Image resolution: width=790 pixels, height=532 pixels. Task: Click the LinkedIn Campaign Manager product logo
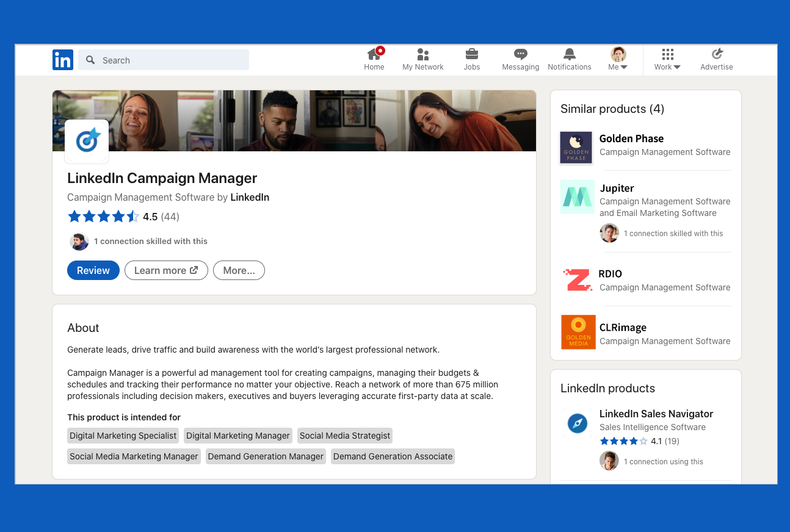pyautogui.click(x=87, y=141)
